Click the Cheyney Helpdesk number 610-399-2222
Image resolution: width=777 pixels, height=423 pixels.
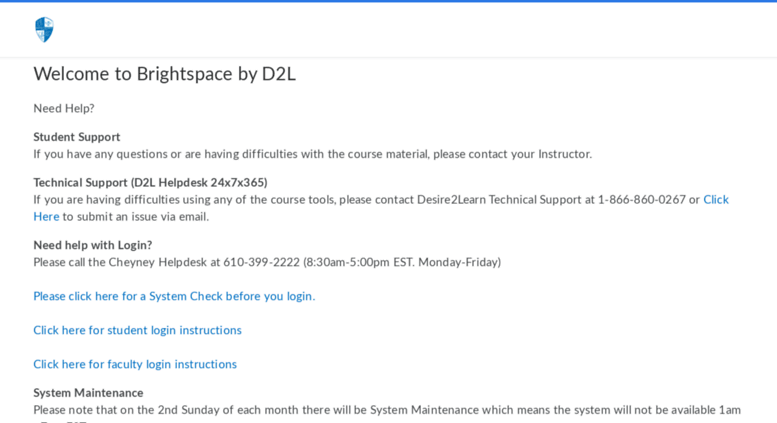coord(261,262)
